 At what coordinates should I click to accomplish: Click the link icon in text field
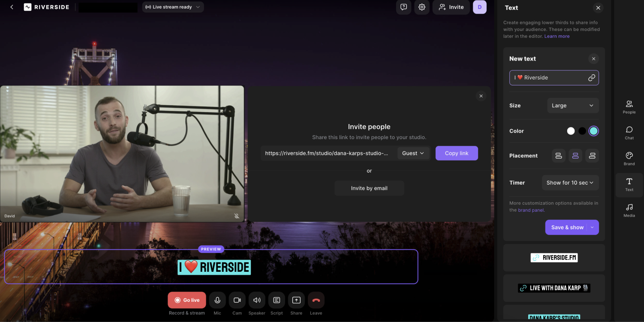[x=592, y=78]
